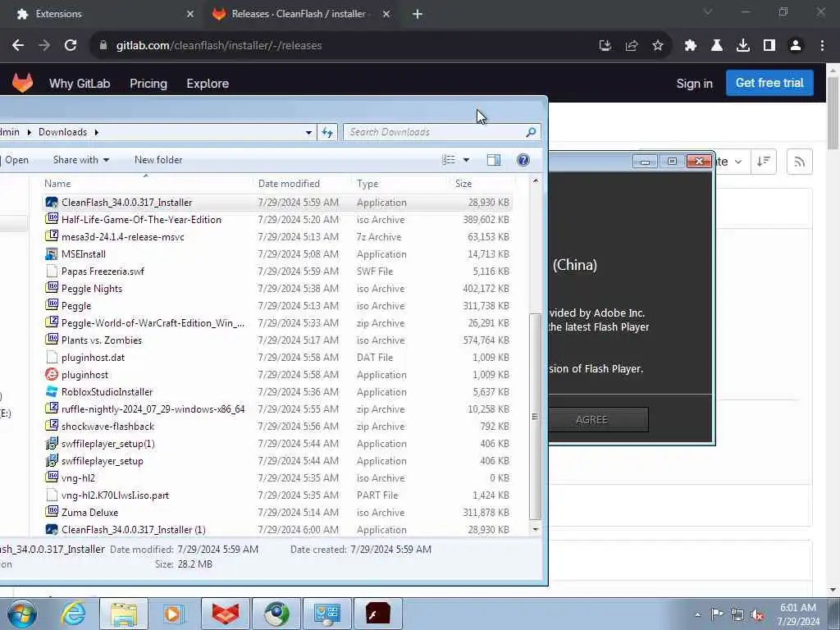840x630 pixels.
Task: Click the browser back arrow
Action: [18, 46]
